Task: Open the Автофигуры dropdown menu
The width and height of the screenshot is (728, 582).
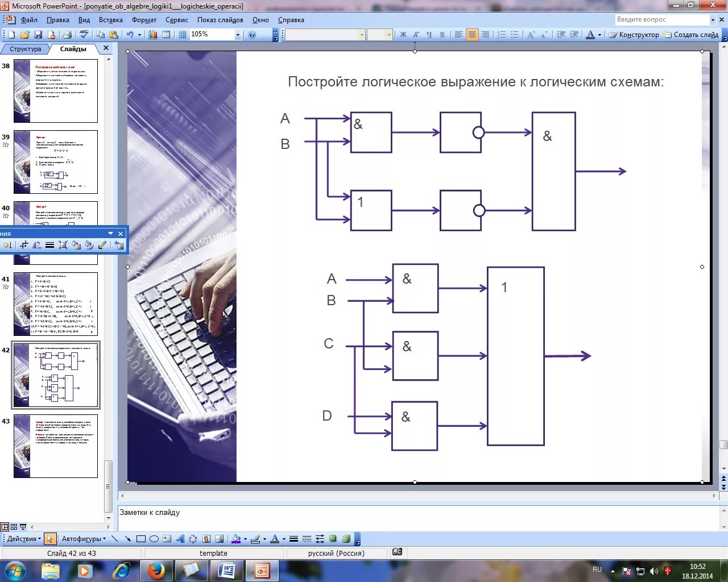Action: coord(84,539)
